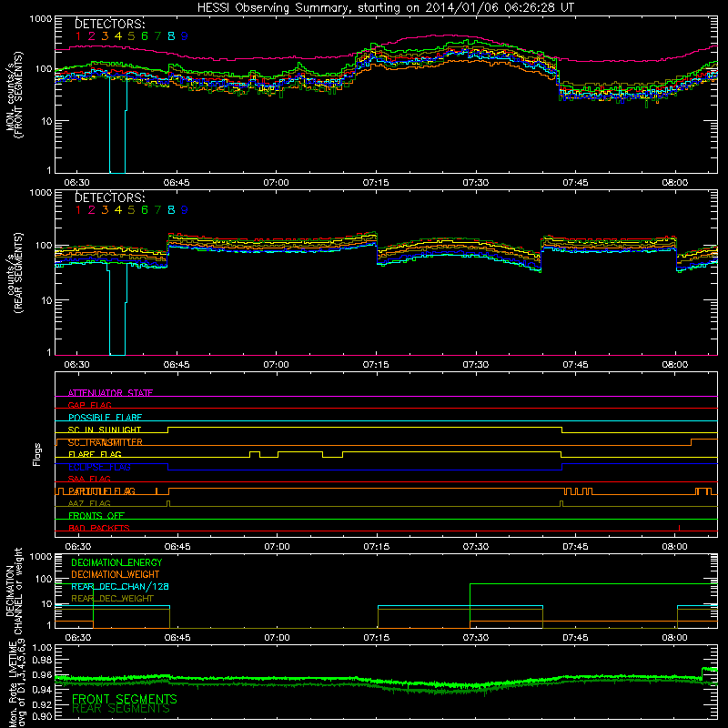
Task: Click the 10 tick label of front segments axis
Action: click(x=46, y=121)
